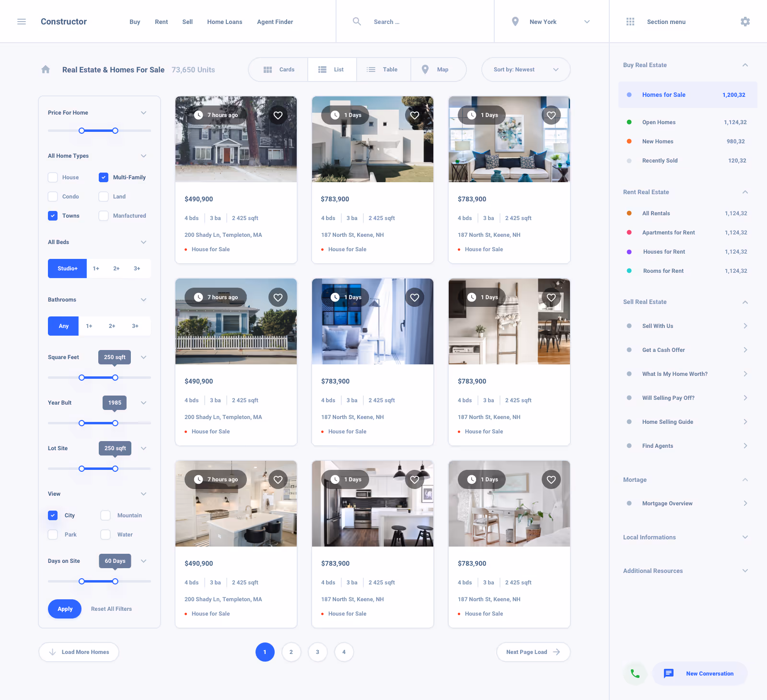Viewport: 767px width, 700px height.
Task: Open the Home Loans menu item
Action: (x=224, y=22)
